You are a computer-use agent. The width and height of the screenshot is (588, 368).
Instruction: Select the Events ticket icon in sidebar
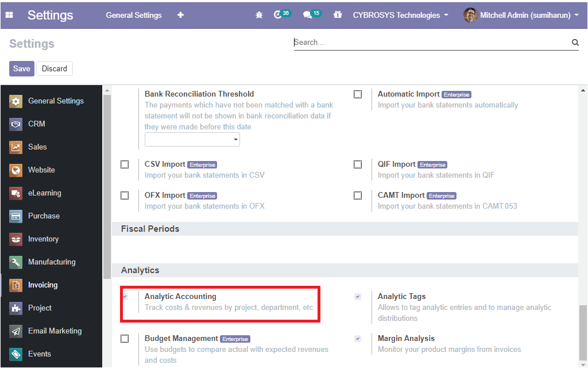coord(16,354)
